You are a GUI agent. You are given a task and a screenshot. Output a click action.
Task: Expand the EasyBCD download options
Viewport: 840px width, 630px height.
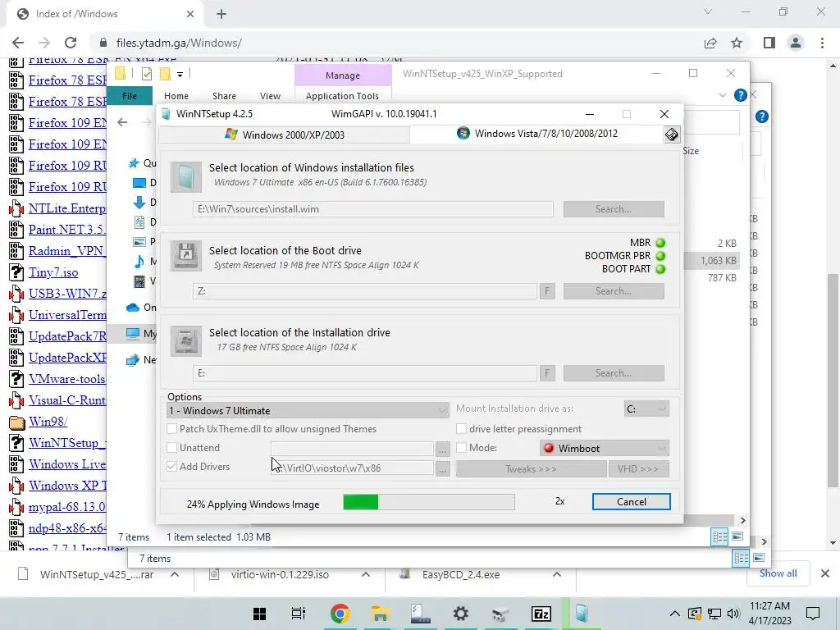pos(557,574)
